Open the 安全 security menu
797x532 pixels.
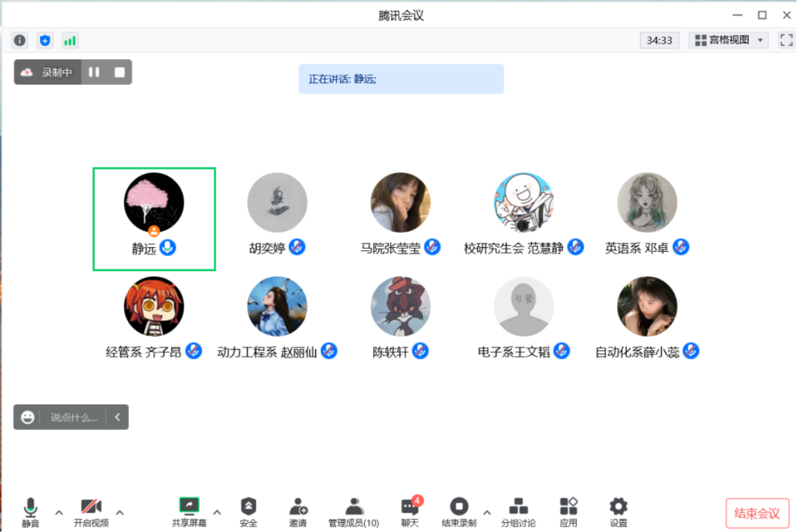[248, 512]
